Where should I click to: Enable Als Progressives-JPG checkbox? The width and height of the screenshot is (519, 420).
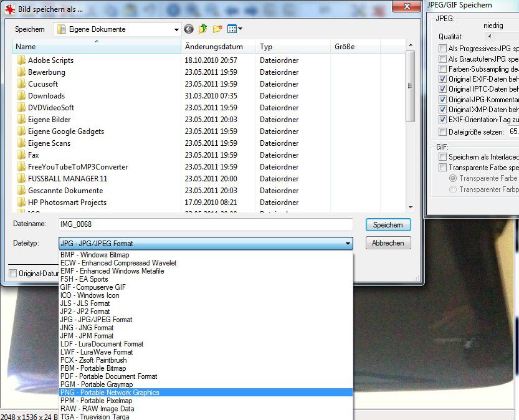click(x=442, y=49)
